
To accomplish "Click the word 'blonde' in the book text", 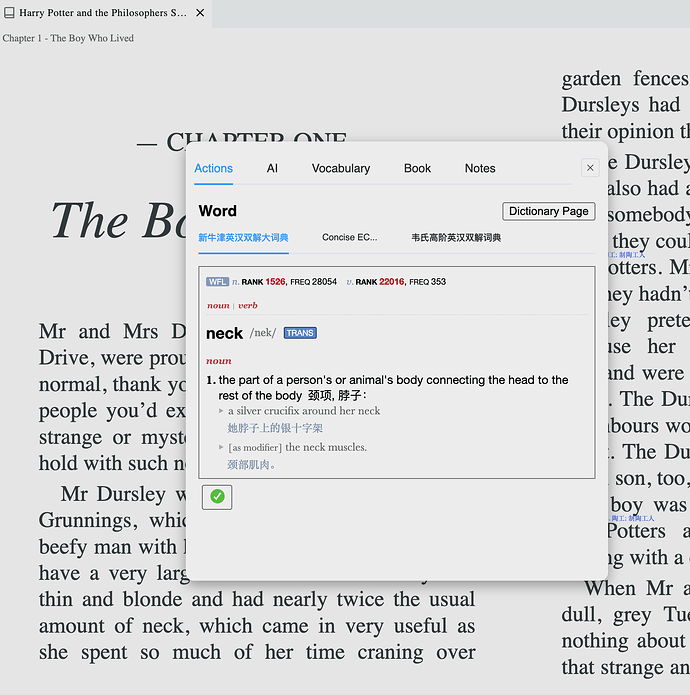I will [x=152, y=600].
